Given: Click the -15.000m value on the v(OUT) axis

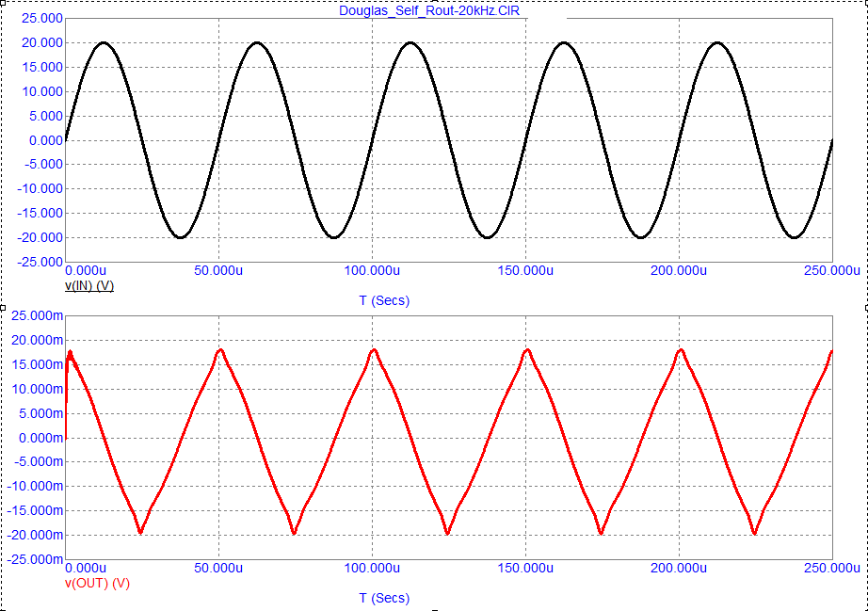Looking at the screenshot, I should (x=35, y=510).
